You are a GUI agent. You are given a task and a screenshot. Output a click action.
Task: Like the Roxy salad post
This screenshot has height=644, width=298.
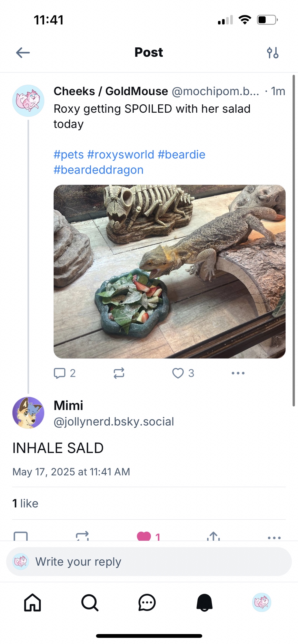[x=178, y=373]
